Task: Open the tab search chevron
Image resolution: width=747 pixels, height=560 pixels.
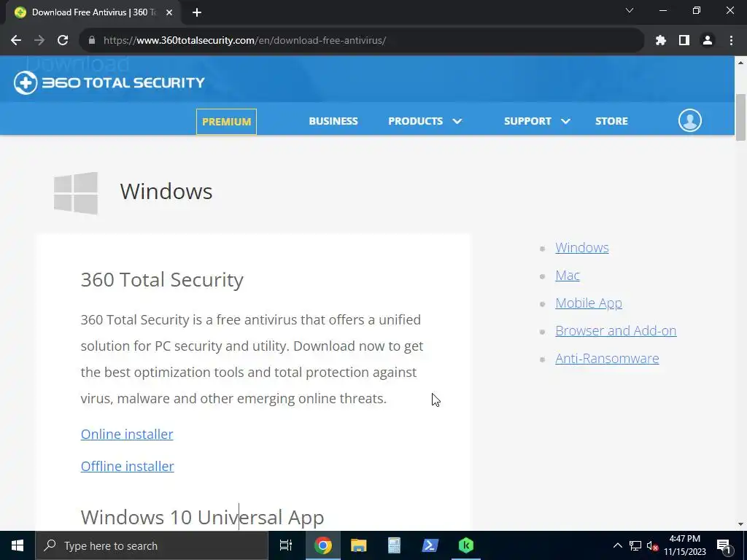Action: click(x=630, y=10)
